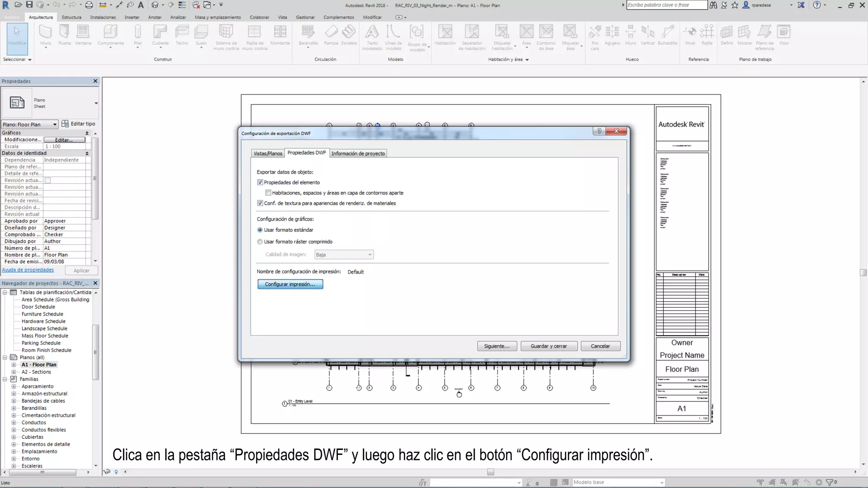This screenshot has width=868, height=488.
Task: Expand the Aparcamiento family node
Action: 14,386
